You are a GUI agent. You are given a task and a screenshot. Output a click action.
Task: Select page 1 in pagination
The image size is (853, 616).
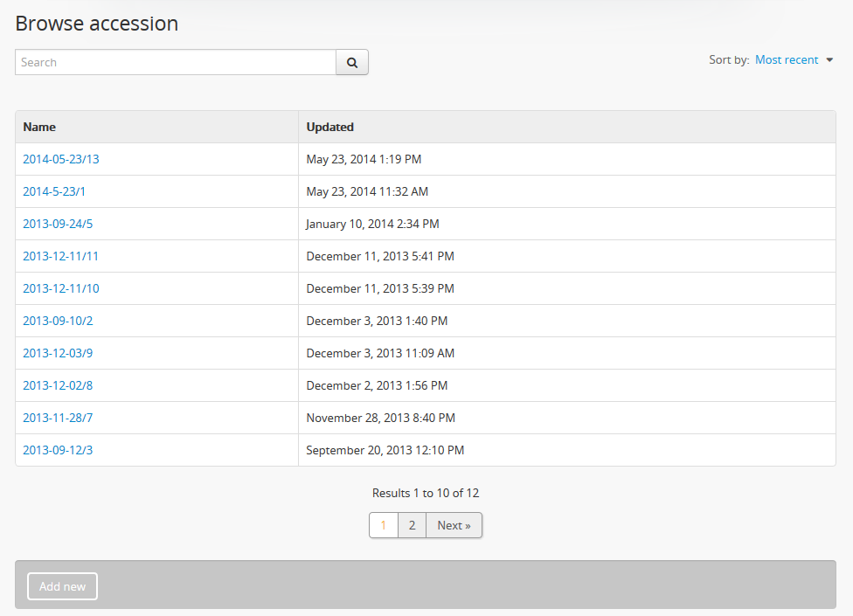pos(384,525)
